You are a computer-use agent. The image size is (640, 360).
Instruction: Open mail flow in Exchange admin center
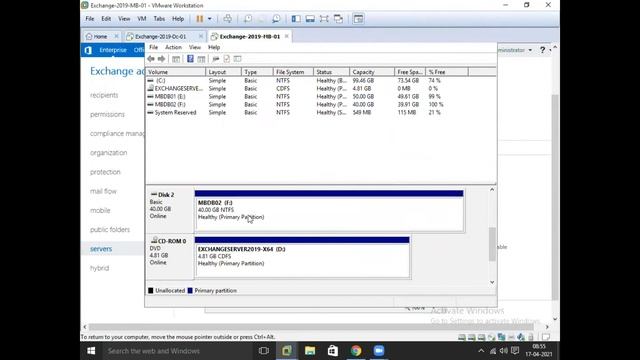pyautogui.click(x=103, y=191)
